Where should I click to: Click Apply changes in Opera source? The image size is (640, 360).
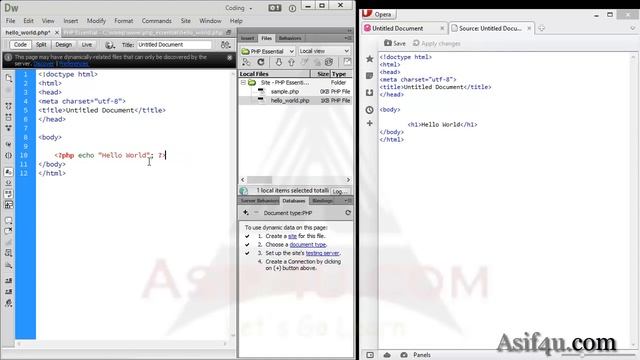point(436,43)
